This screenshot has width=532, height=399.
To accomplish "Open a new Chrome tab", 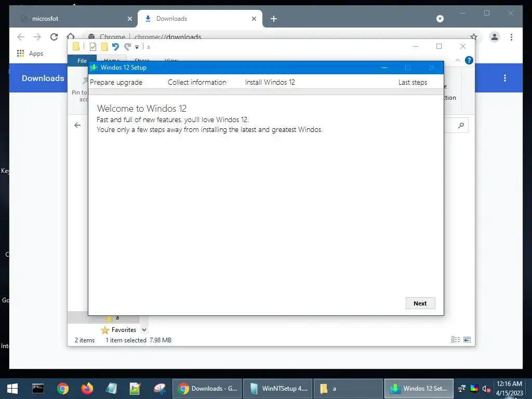I will 273,19.
